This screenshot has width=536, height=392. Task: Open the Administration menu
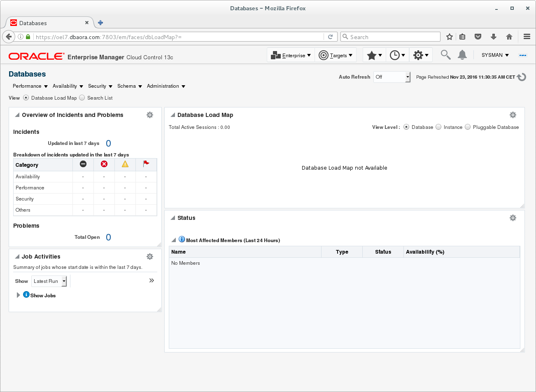(166, 86)
